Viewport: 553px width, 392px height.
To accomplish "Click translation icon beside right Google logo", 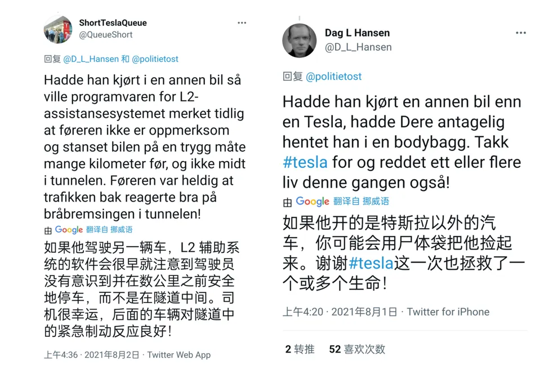I will coord(287,203).
